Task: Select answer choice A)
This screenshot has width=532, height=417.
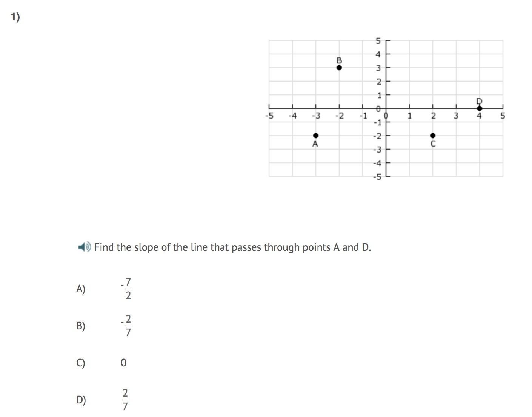Action: tap(81, 289)
